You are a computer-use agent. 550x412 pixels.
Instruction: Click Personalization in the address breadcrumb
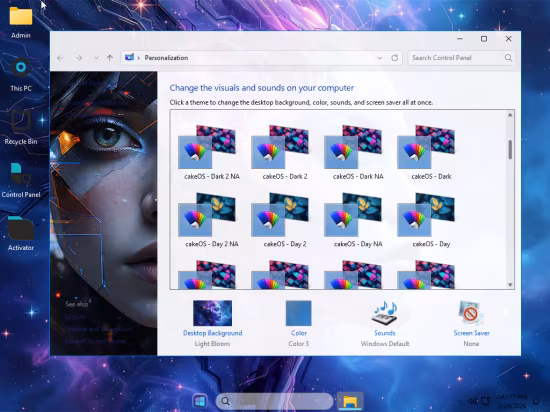point(166,58)
